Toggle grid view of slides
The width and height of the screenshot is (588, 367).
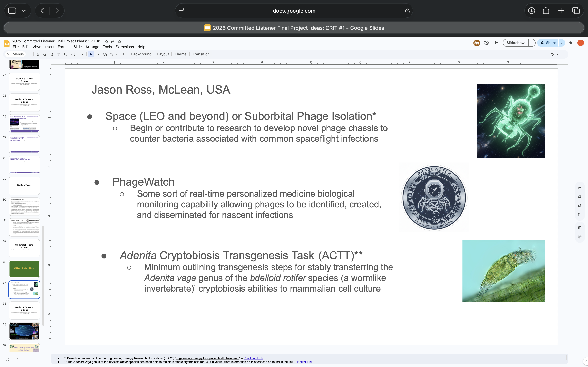[7, 359]
